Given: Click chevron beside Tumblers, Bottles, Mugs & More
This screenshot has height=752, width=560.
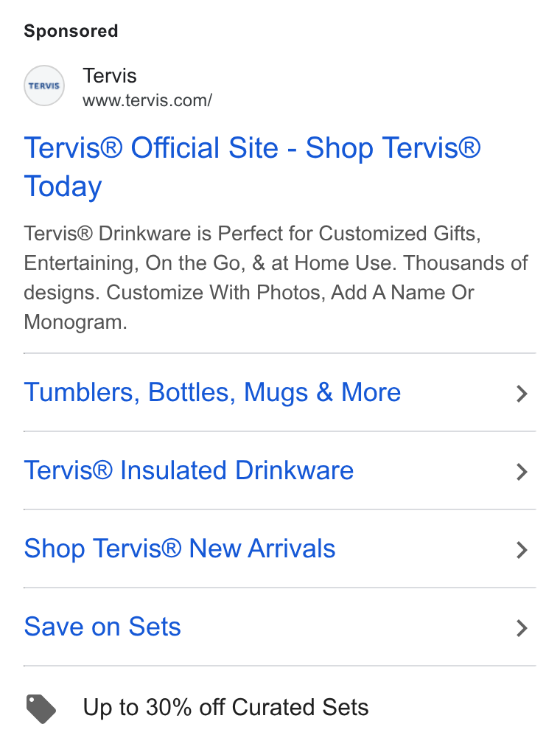Looking at the screenshot, I should [522, 393].
